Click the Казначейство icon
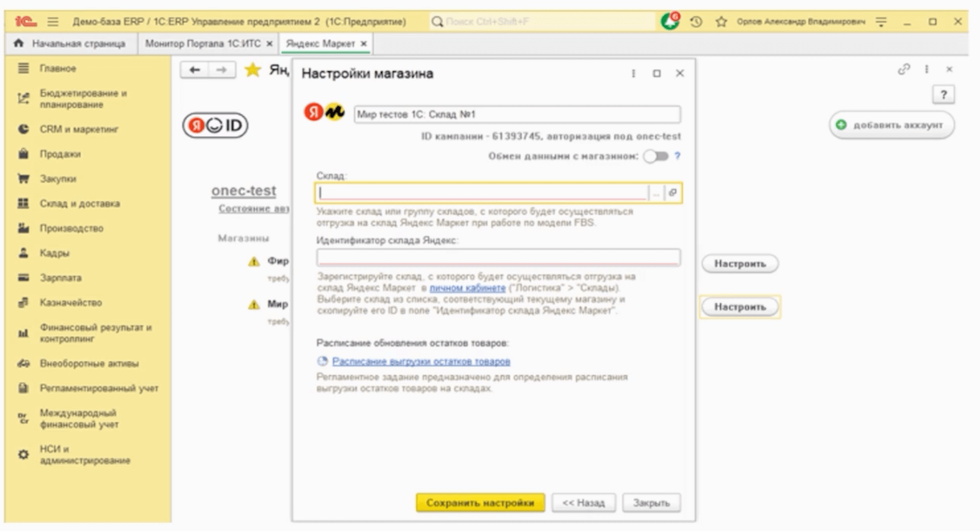Image resolution: width=980 pixels, height=531 pixels. click(x=23, y=303)
